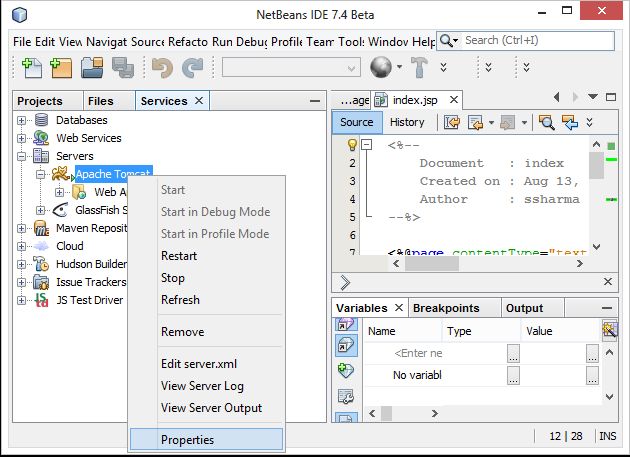
Task: Click the editor vertical scrollbar down arrow
Action: point(597,247)
